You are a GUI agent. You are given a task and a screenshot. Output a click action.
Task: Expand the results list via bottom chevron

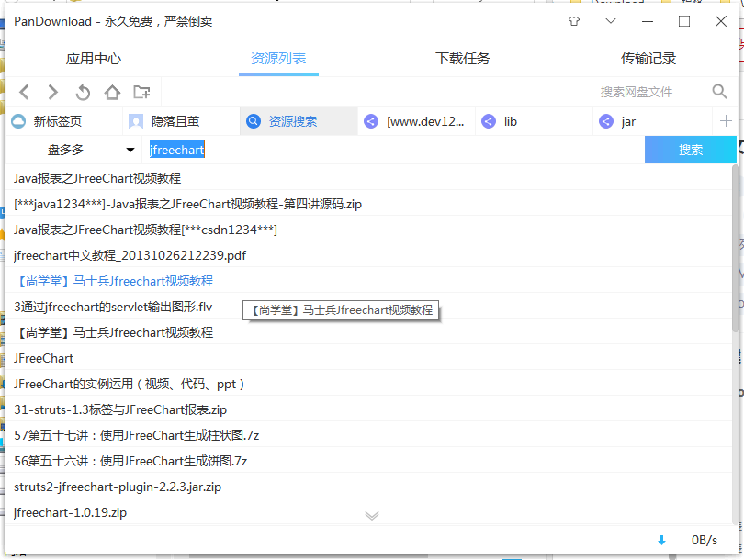tap(372, 516)
